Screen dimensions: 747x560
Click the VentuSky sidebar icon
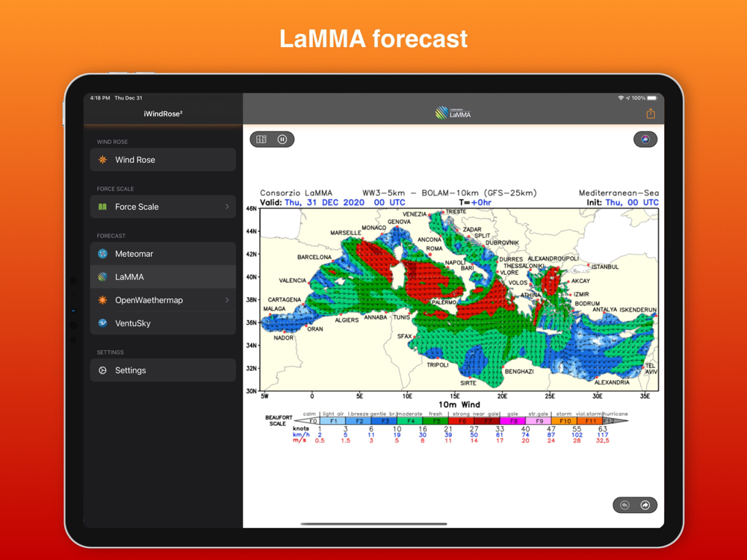tap(102, 323)
